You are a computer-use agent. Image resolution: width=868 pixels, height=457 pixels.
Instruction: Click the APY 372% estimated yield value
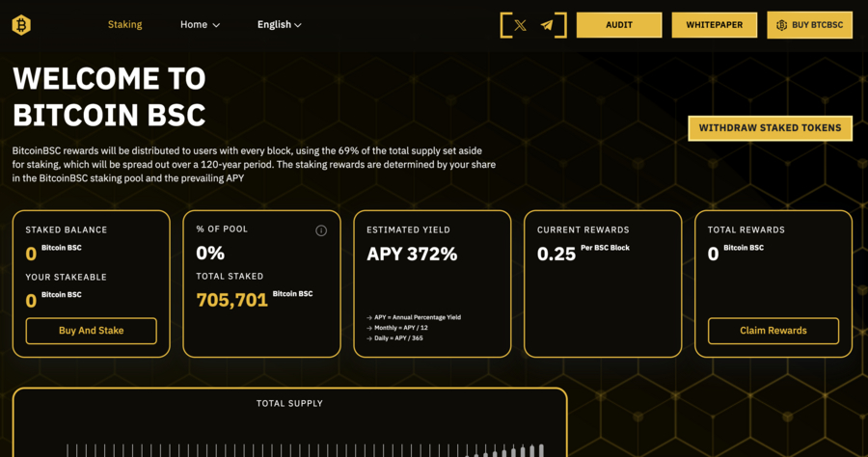[x=412, y=254]
